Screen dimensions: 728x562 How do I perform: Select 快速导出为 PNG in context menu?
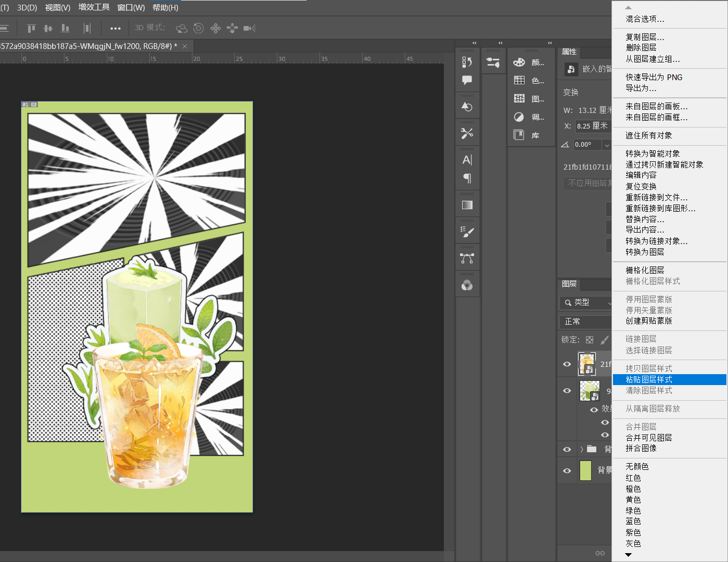click(654, 77)
